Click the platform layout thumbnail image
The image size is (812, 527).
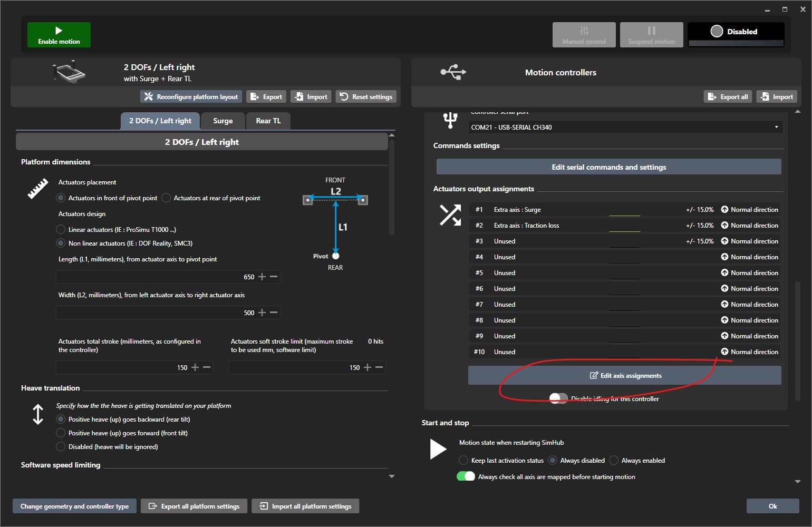[x=69, y=72]
